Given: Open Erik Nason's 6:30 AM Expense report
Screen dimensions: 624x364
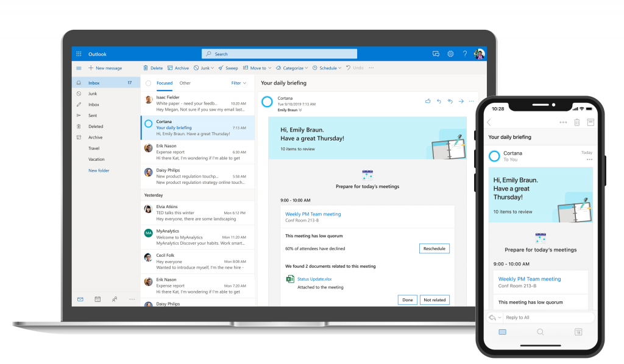Looking at the screenshot, I should [x=198, y=152].
